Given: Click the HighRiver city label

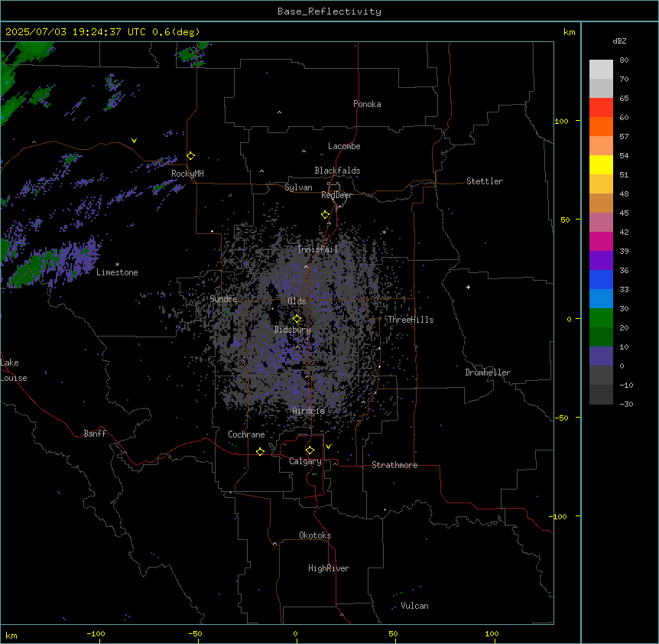Looking at the screenshot, I should pyautogui.click(x=329, y=568).
